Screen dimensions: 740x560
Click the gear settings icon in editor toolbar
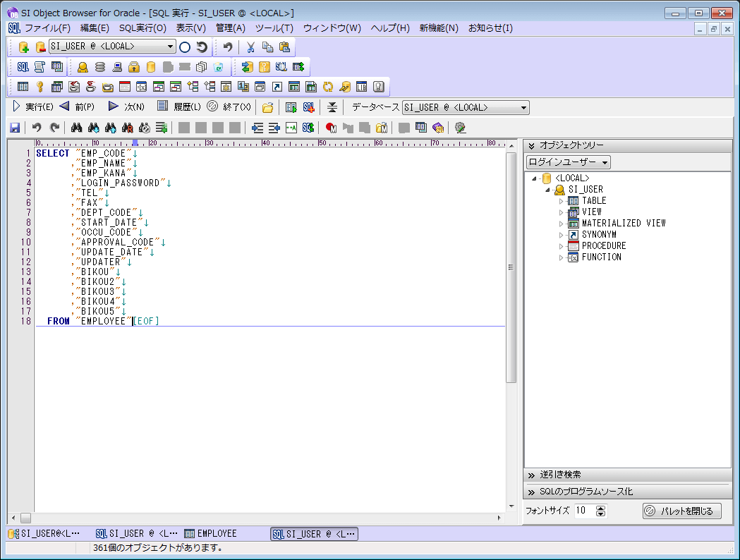point(461,128)
